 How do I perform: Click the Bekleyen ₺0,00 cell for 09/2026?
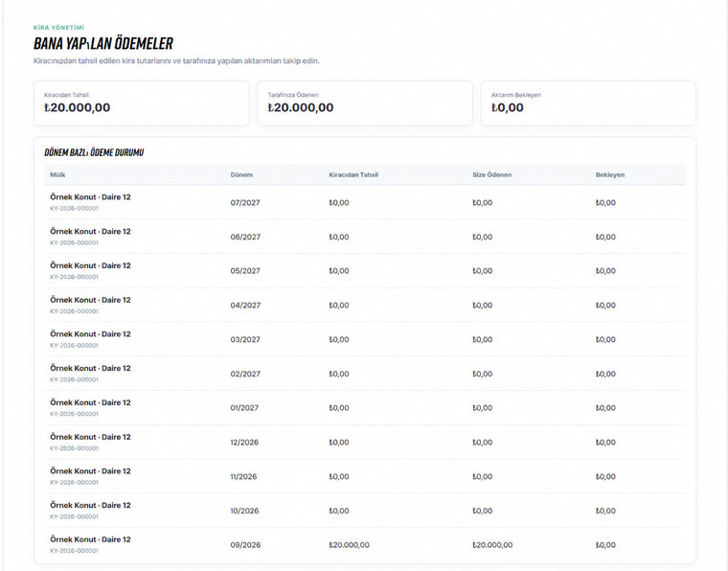click(605, 545)
